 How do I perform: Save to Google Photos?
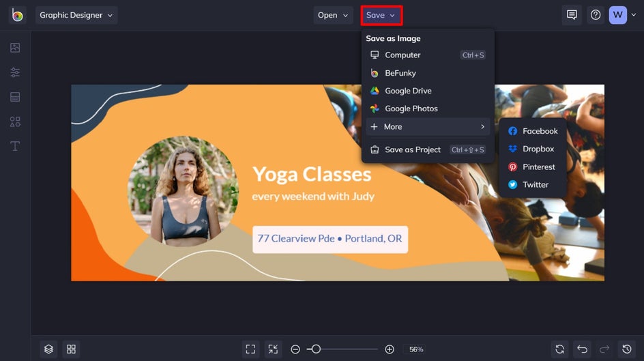428,109
